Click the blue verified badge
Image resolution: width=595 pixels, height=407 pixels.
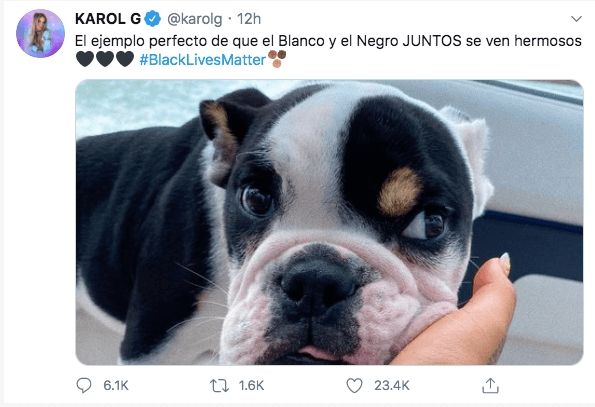[x=153, y=19]
